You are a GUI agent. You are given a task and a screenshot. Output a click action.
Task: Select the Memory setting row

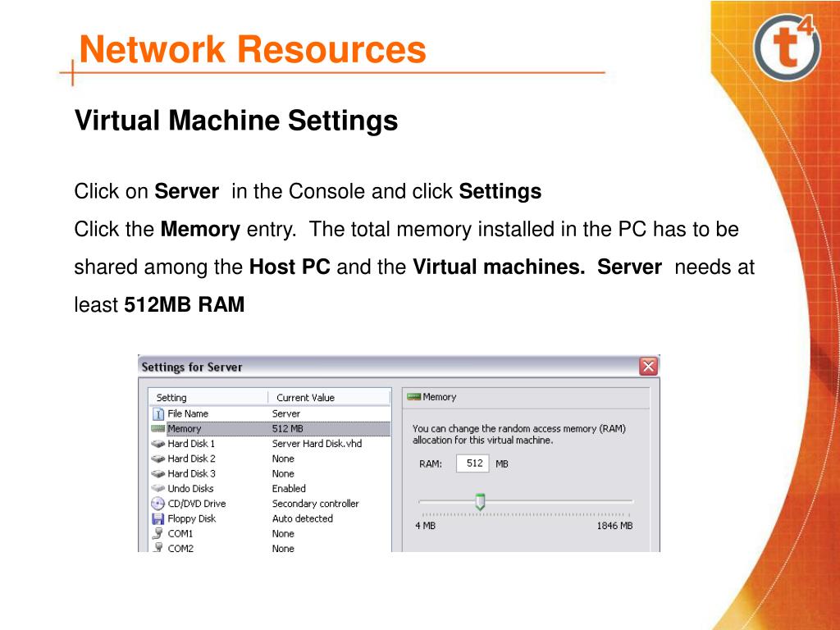click(x=270, y=428)
